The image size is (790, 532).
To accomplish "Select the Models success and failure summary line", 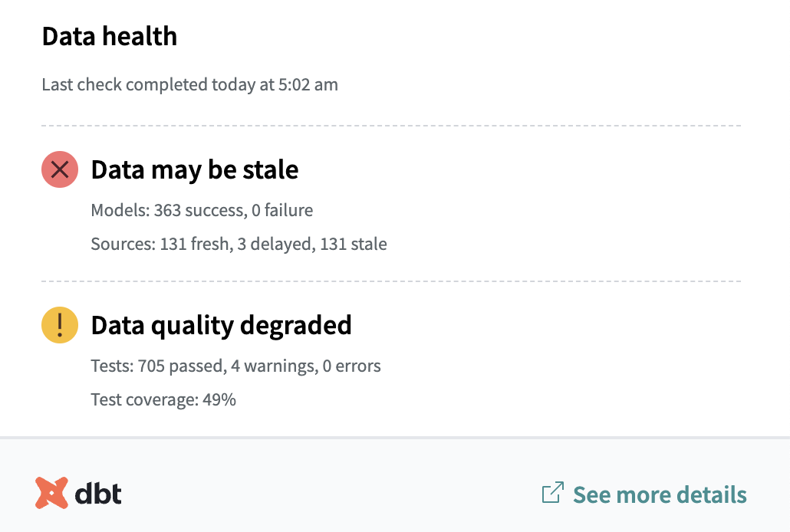I will (202, 210).
